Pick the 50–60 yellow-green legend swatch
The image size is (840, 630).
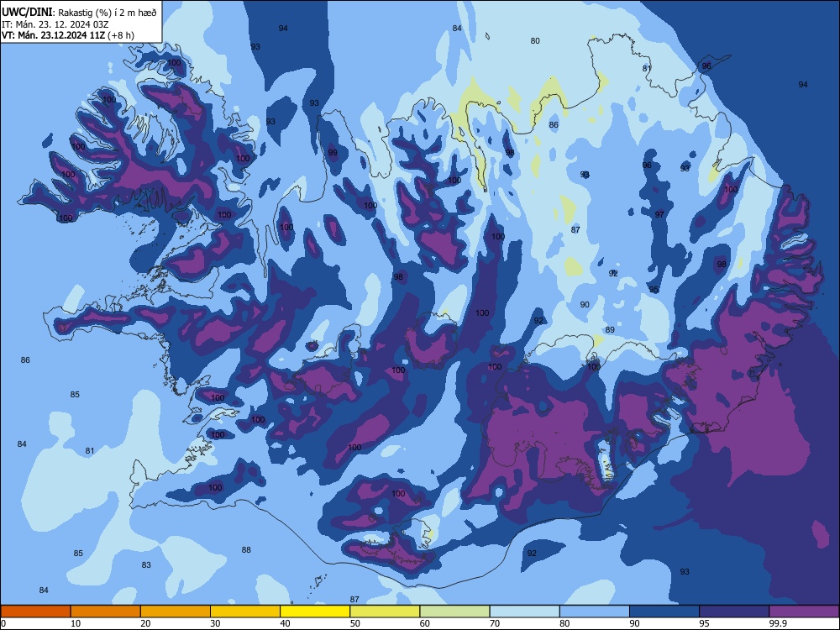click(x=385, y=612)
